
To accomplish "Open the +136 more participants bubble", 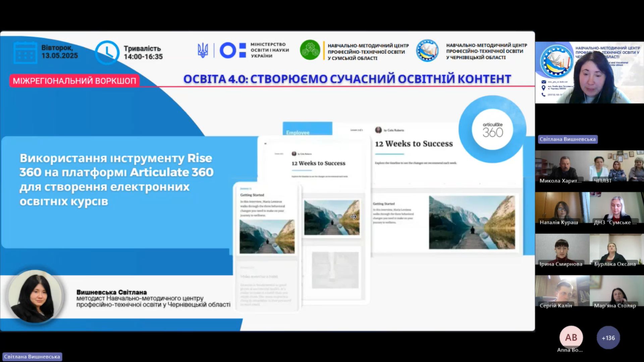I will (608, 338).
